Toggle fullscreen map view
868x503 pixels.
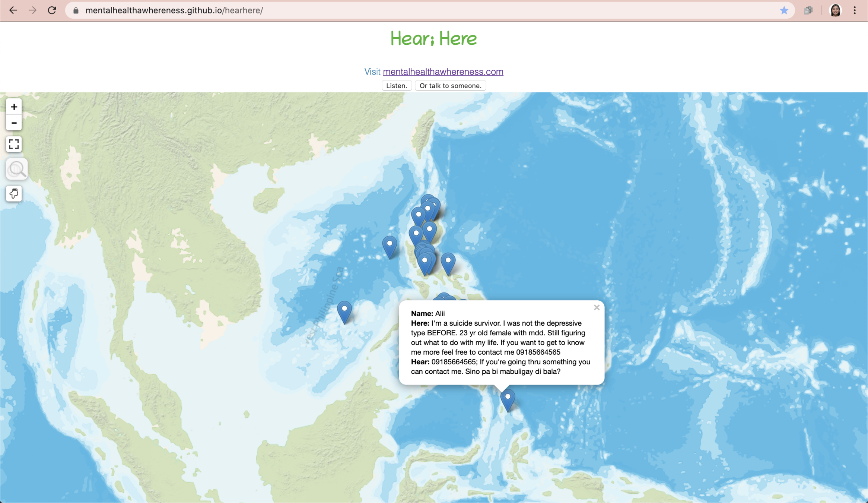point(14,144)
